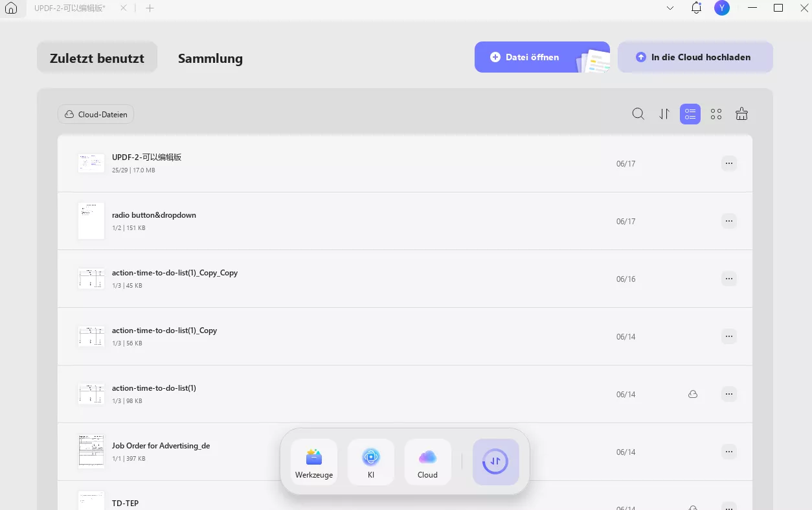The image size is (812, 510).
Task: Select the Sammlung tab
Action: pos(210,58)
